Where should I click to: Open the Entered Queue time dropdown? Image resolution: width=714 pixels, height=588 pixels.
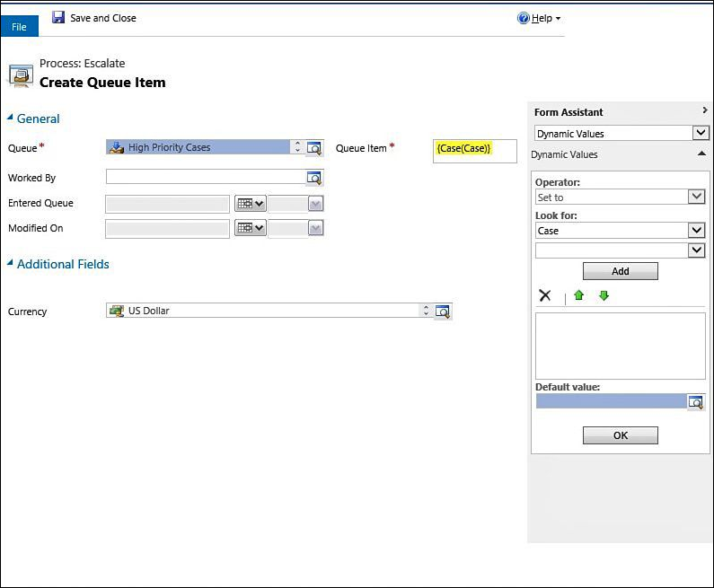click(x=315, y=204)
